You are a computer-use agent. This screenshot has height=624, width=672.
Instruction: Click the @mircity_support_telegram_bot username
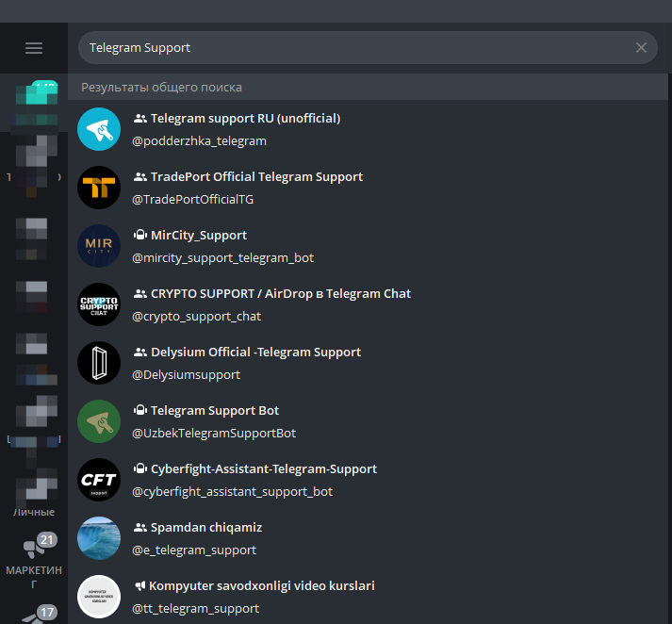(222, 258)
